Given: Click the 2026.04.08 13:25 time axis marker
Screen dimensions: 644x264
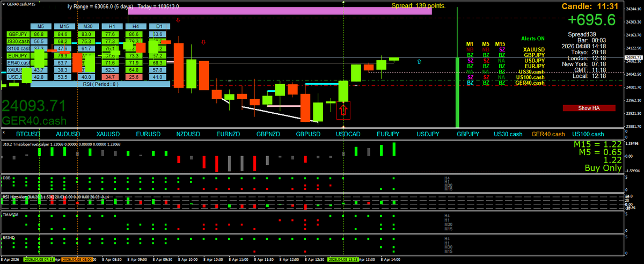Looking at the screenshot, I should tap(343, 259).
